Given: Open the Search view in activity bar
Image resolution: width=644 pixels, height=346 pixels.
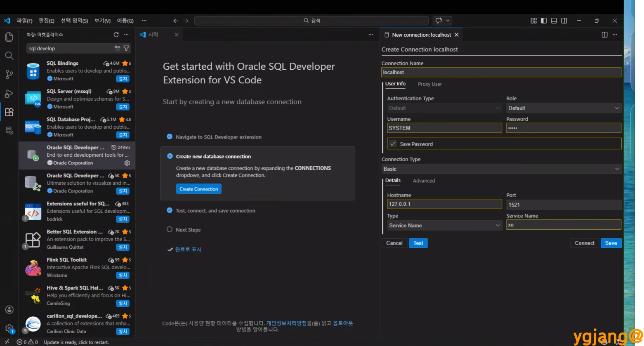Looking at the screenshot, I should point(9,56).
